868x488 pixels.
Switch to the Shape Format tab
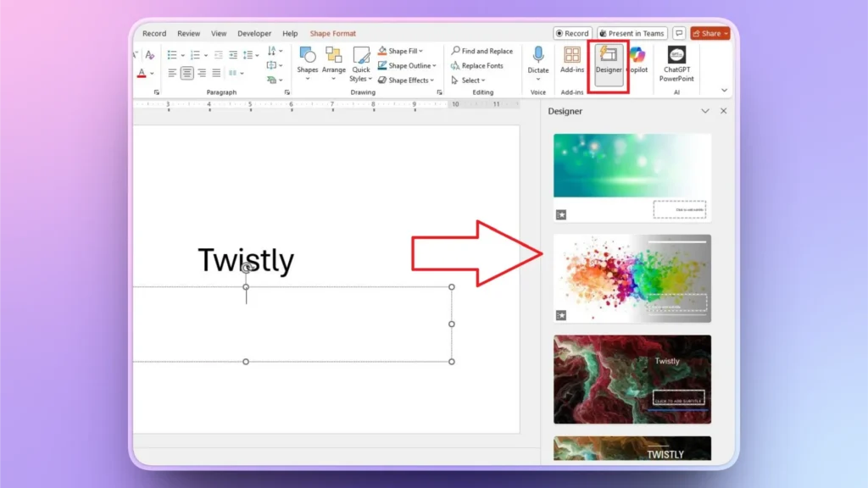(x=333, y=33)
